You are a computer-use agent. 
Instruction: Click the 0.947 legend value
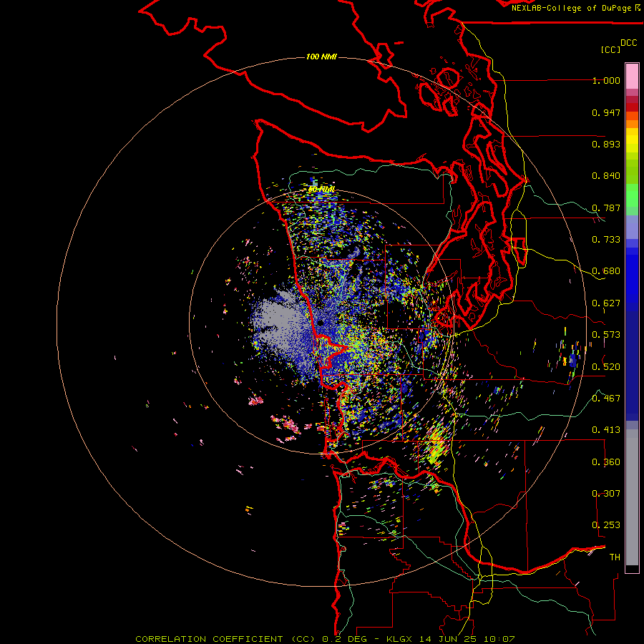tap(606, 112)
